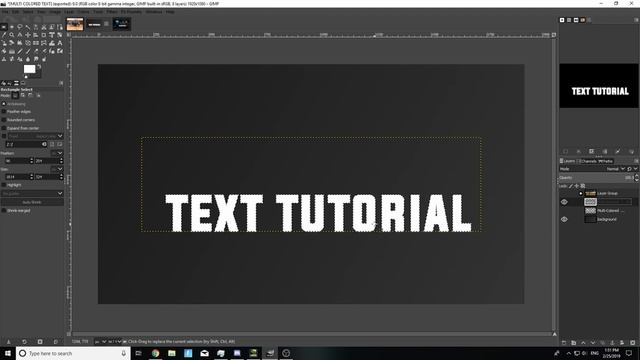The image size is (640, 360).
Task: Open the Select menu
Action: 28,12
